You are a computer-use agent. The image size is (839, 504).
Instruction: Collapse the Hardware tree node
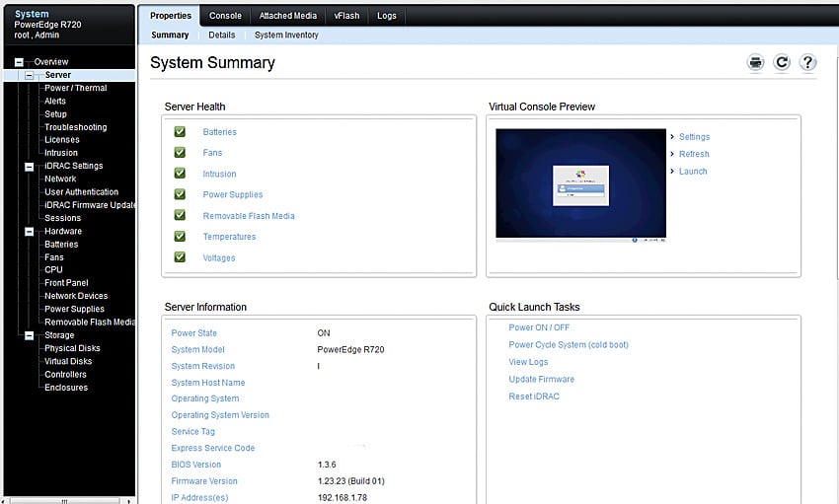pyautogui.click(x=30, y=232)
